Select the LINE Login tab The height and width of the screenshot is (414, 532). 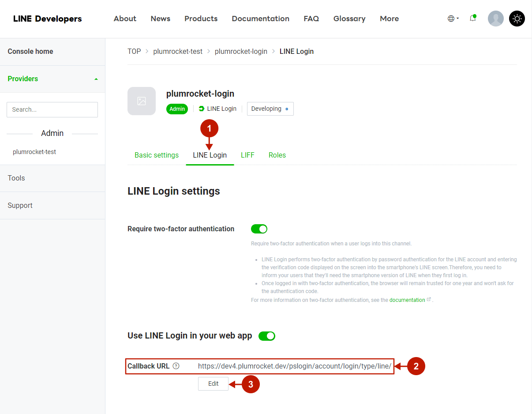210,155
